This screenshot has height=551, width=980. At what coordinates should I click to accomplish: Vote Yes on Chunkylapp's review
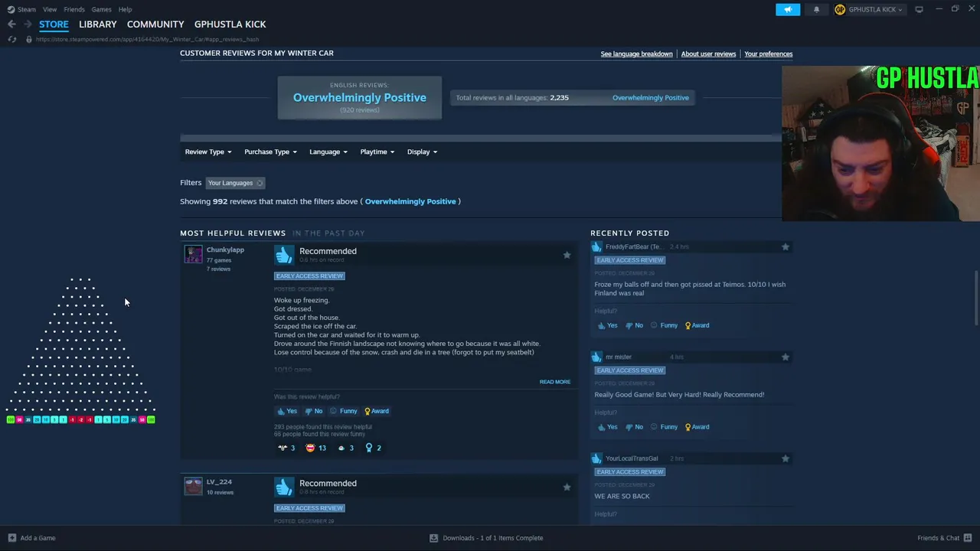click(x=287, y=411)
